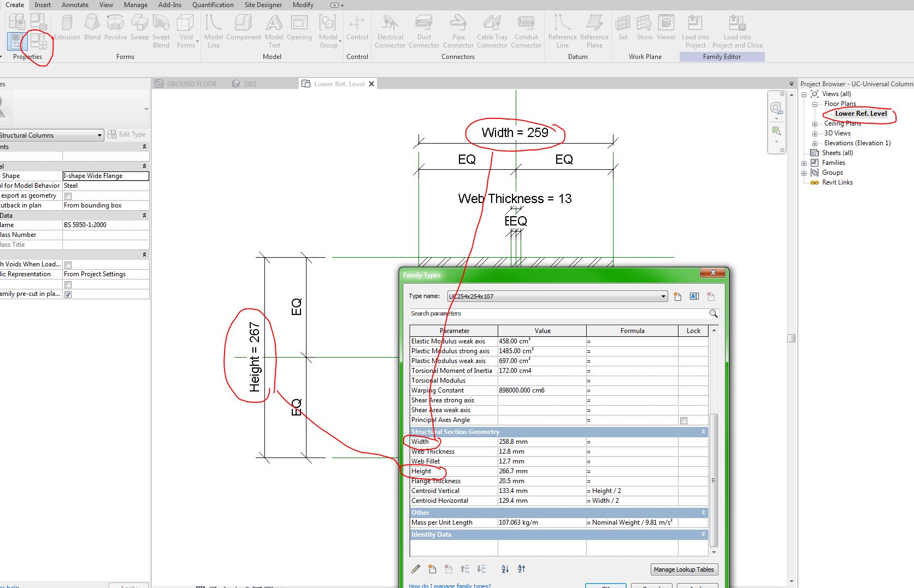Viewport: 914px width, 588px height.
Task: Expand Families in the Project Browser
Action: pyautogui.click(x=804, y=162)
